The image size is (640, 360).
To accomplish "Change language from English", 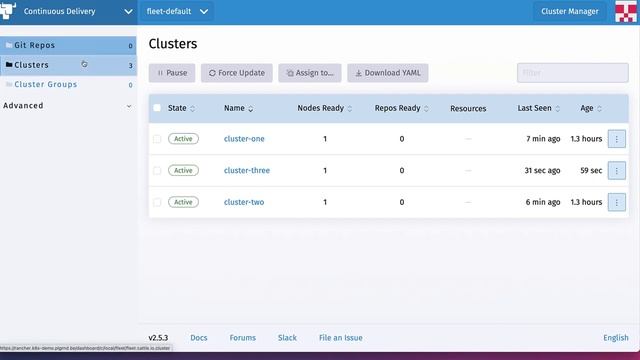I will 616,338.
